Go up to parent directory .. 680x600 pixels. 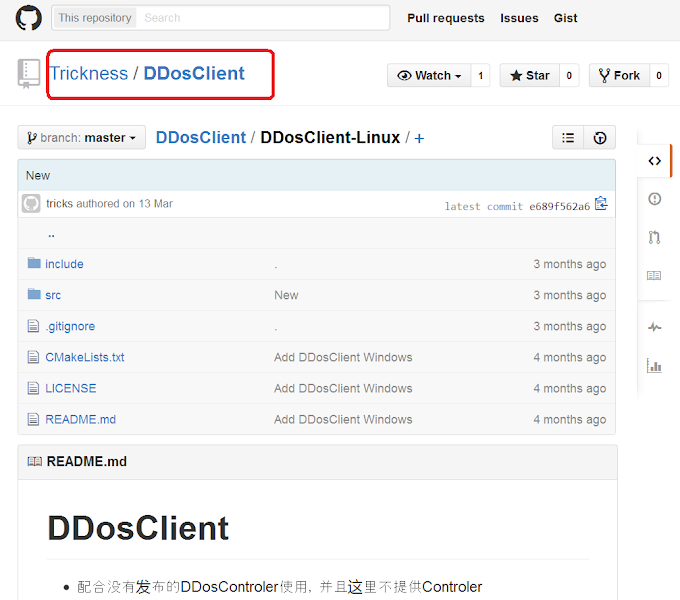click(x=51, y=235)
